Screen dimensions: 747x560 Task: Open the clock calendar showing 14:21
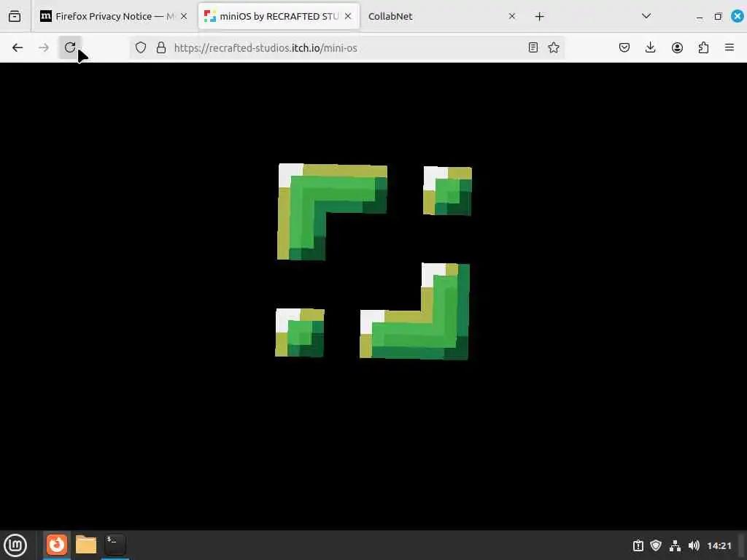coord(719,545)
